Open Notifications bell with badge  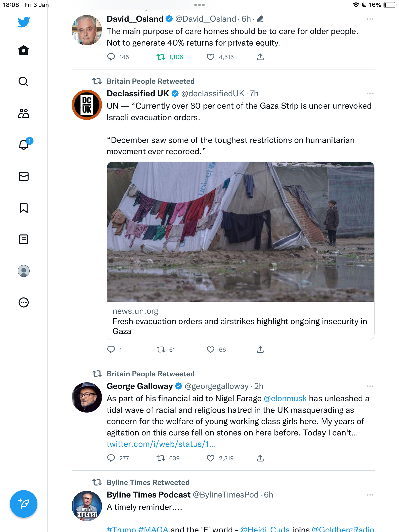tap(24, 144)
